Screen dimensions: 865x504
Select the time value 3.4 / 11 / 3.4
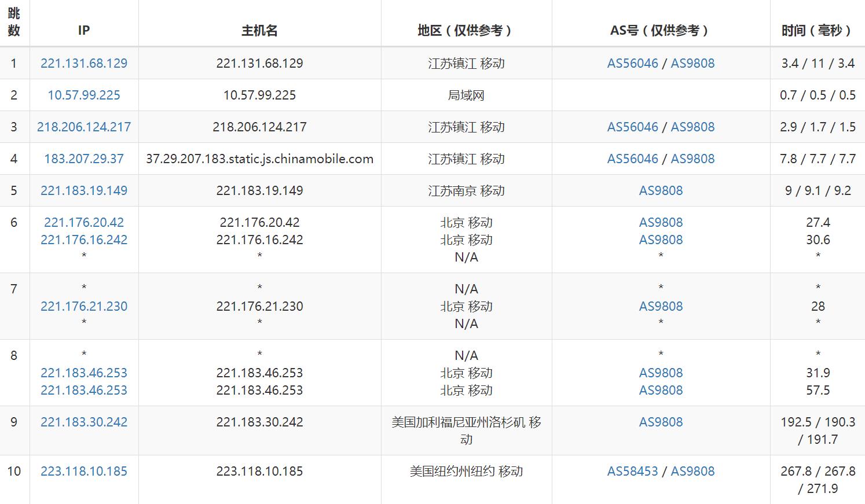pos(818,63)
